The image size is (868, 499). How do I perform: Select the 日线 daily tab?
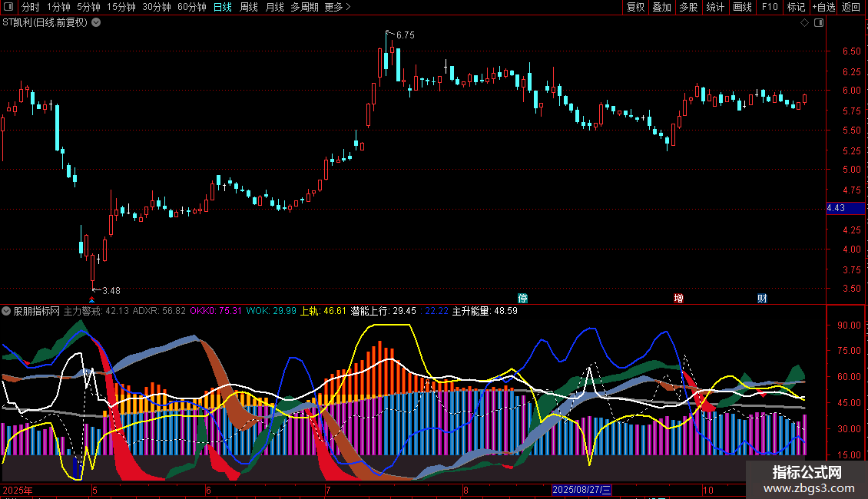pyautogui.click(x=223, y=7)
